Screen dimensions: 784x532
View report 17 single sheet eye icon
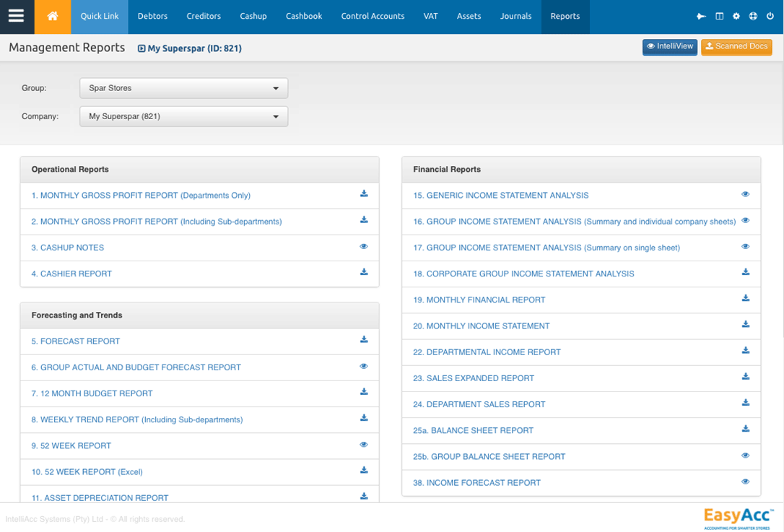[x=746, y=246]
